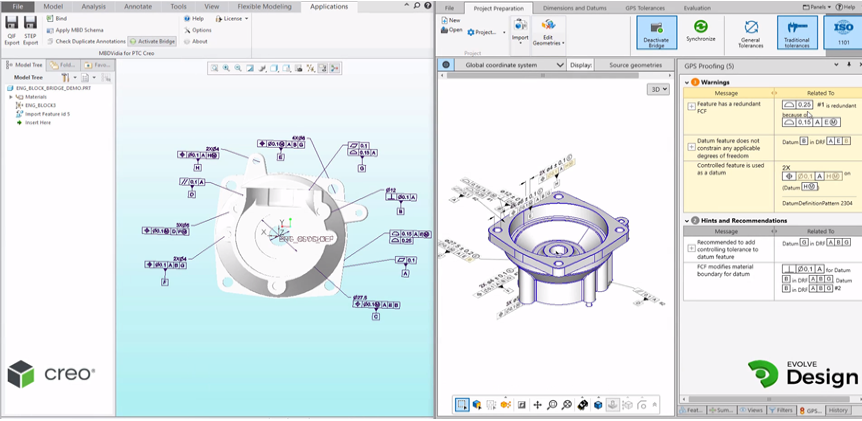The width and height of the screenshot is (862, 421).
Task: Click New project in Evolve Design
Action: click(451, 20)
